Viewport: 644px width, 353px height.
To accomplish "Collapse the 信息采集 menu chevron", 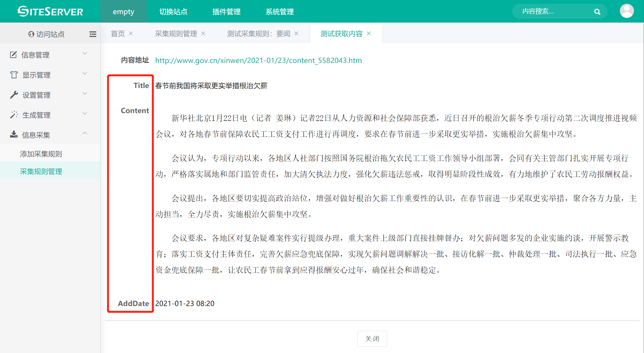I will pos(85,133).
